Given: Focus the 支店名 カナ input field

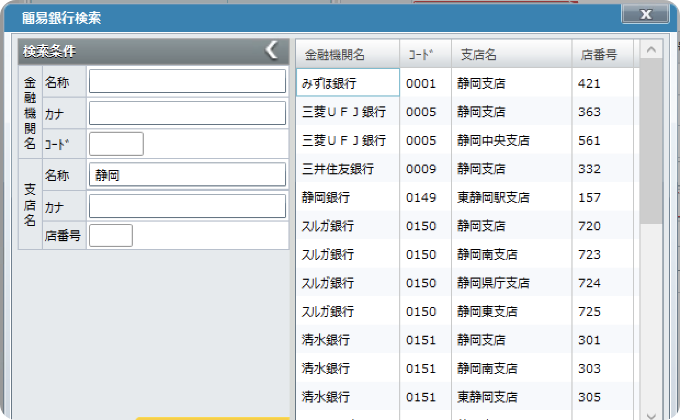Looking at the screenshot, I should point(187,206).
